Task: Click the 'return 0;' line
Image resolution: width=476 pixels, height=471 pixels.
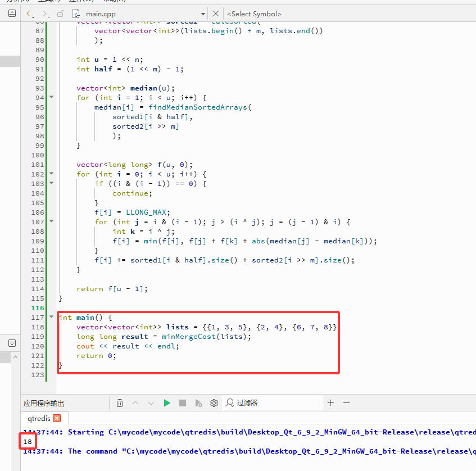Action: [96, 356]
